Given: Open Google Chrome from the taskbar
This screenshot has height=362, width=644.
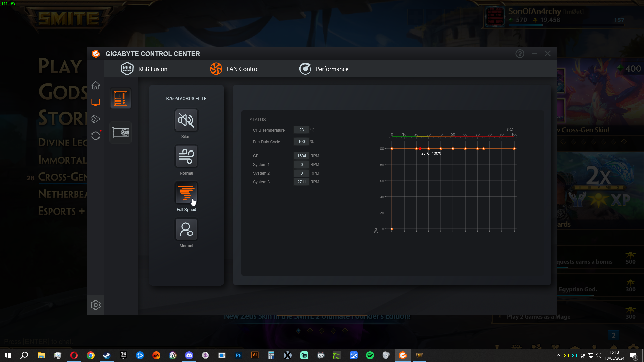Looking at the screenshot, I should click(x=90, y=355).
